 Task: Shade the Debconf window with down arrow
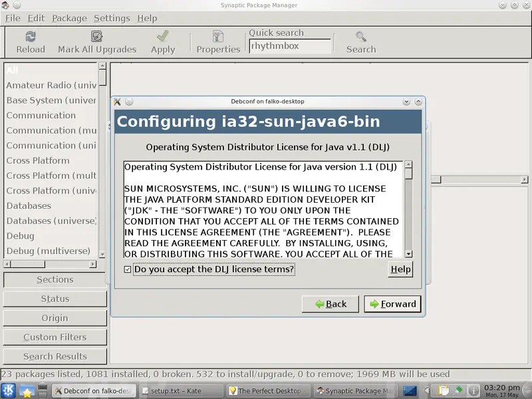click(406, 102)
